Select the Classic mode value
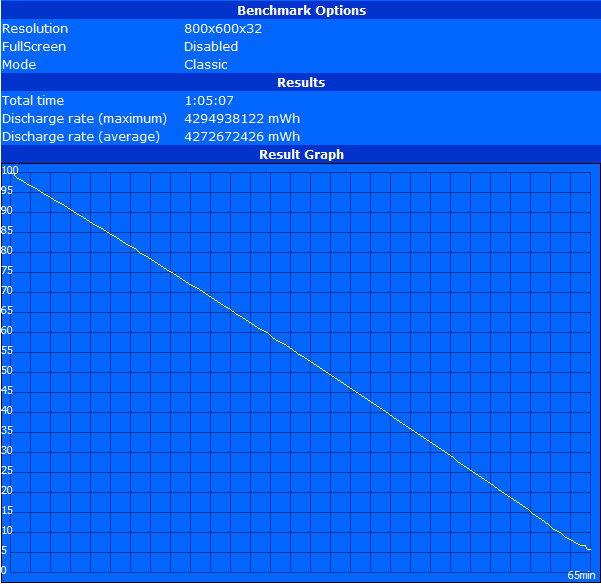 tap(206, 65)
